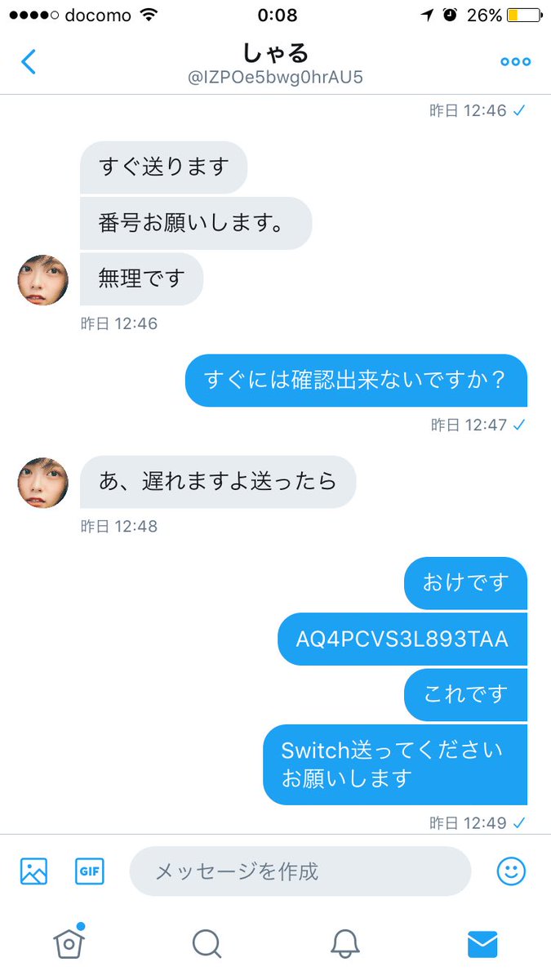The height and width of the screenshot is (980, 551).
Task: Tap the すぐには確認出来ないですか？ bubble
Action: click(x=356, y=381)
